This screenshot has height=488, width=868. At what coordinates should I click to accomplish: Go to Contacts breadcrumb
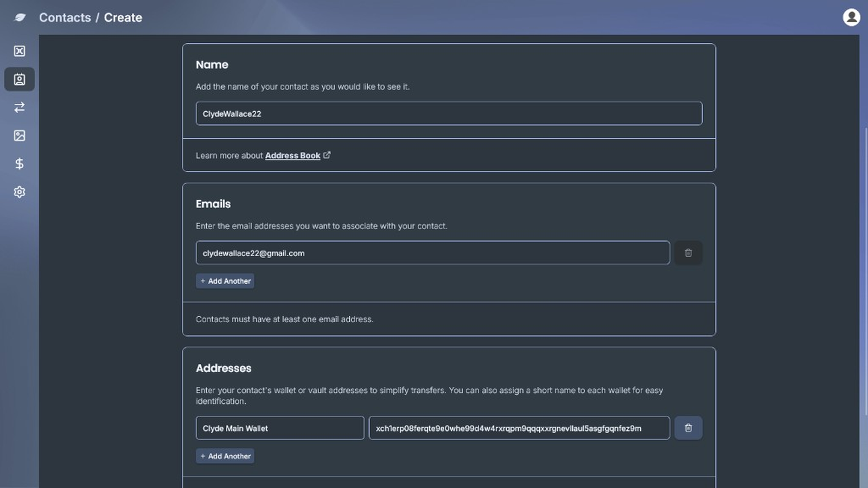65,17
